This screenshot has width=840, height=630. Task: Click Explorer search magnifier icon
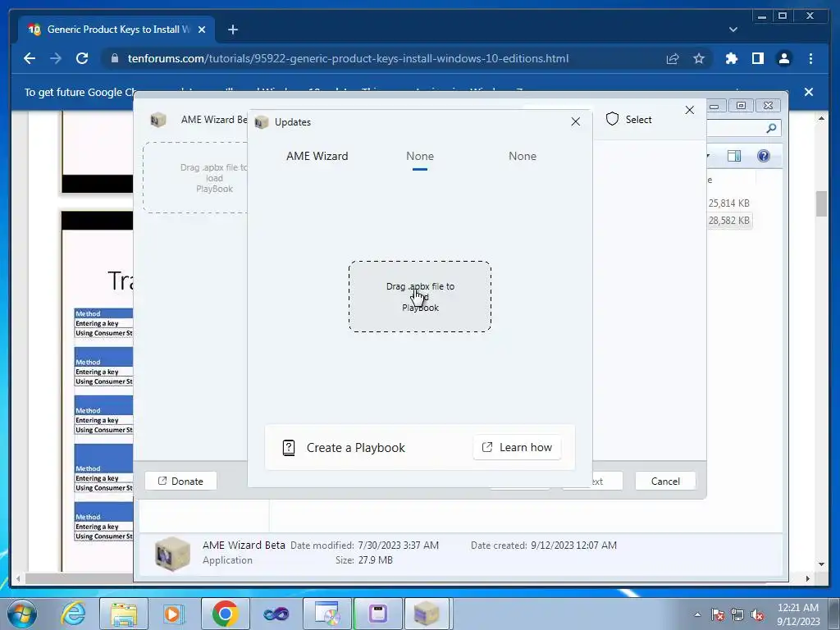click(771, 128)
